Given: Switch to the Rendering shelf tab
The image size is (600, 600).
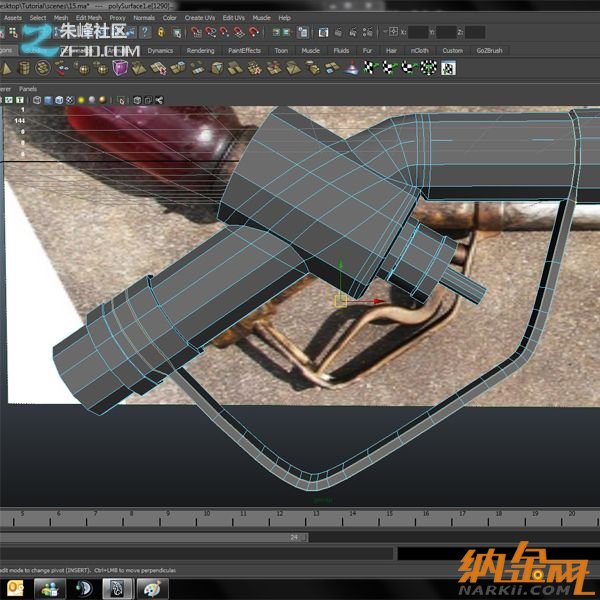Looking at the screenshot, I should [201, 51].
